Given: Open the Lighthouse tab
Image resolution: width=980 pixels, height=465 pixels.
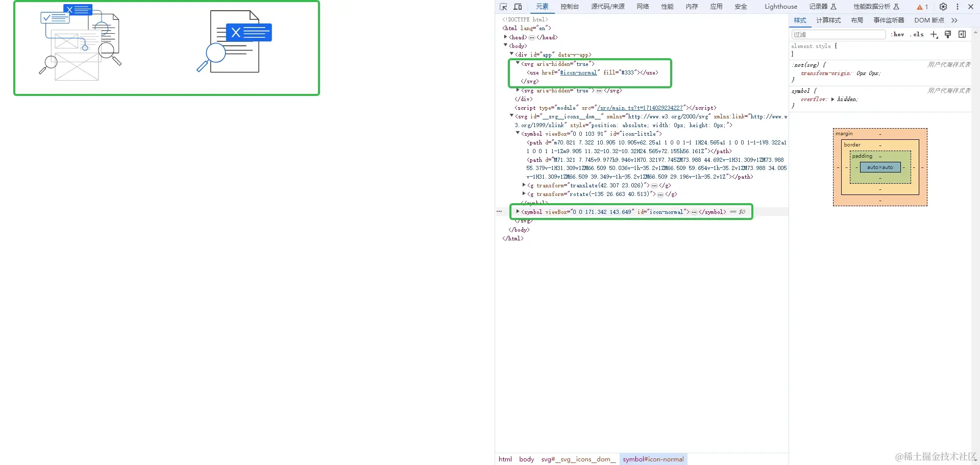Looking at the screenshot, I should point(781,7).
